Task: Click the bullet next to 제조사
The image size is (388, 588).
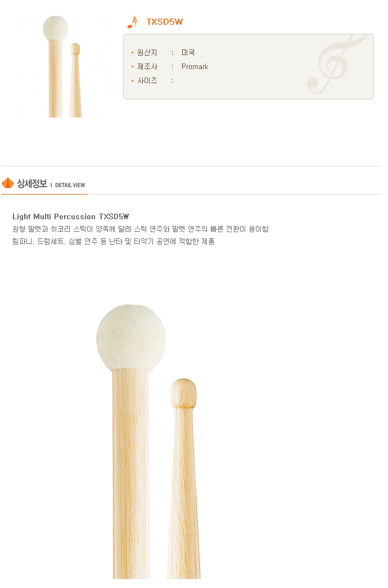Action: click(133, 67)
